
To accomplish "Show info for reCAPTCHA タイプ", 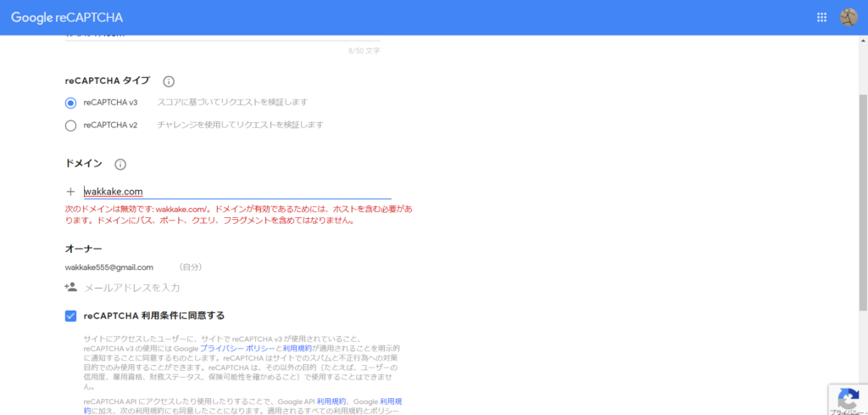I will coord(169,81).
